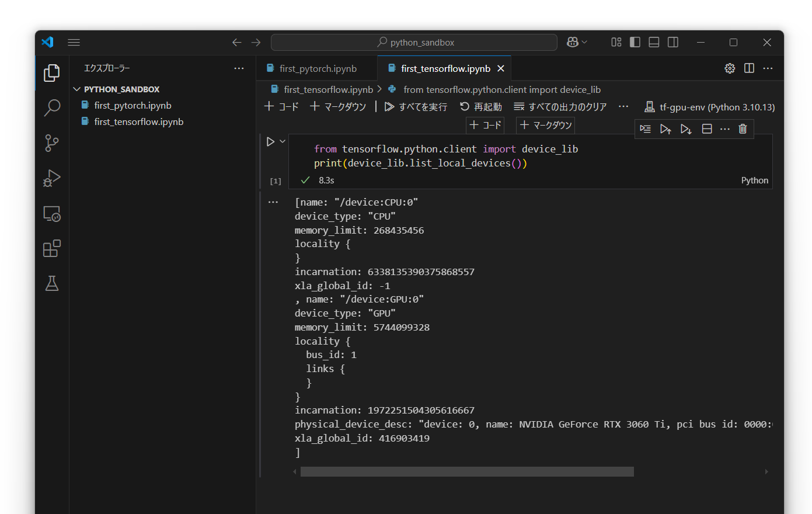Toggle the secondary sidebar
This screenshot has height=514, width=812.
(672, 41)
